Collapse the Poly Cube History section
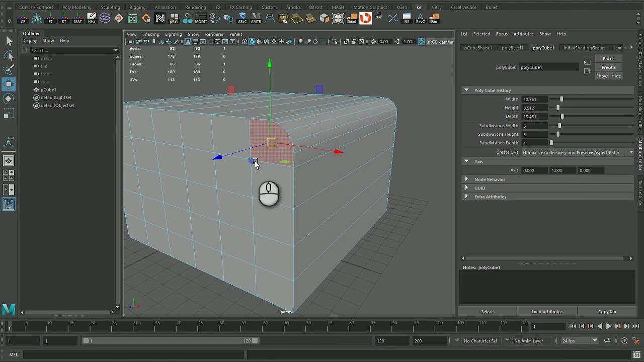This screenshot has height=362, width=644. (467, 90)
